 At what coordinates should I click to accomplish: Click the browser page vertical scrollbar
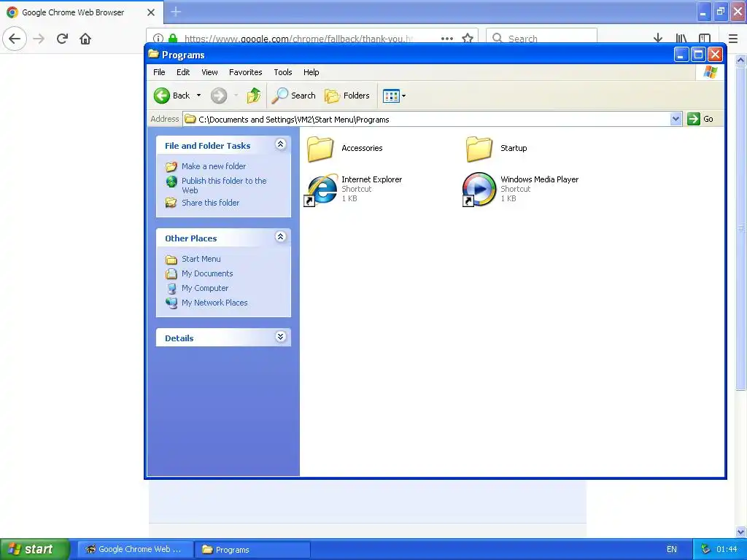coord(740,228)
